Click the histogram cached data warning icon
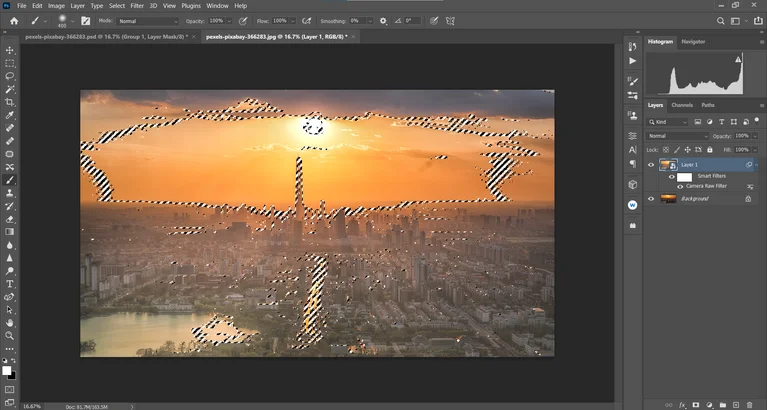Screen dimensions: 767x410 coord(739,60)
